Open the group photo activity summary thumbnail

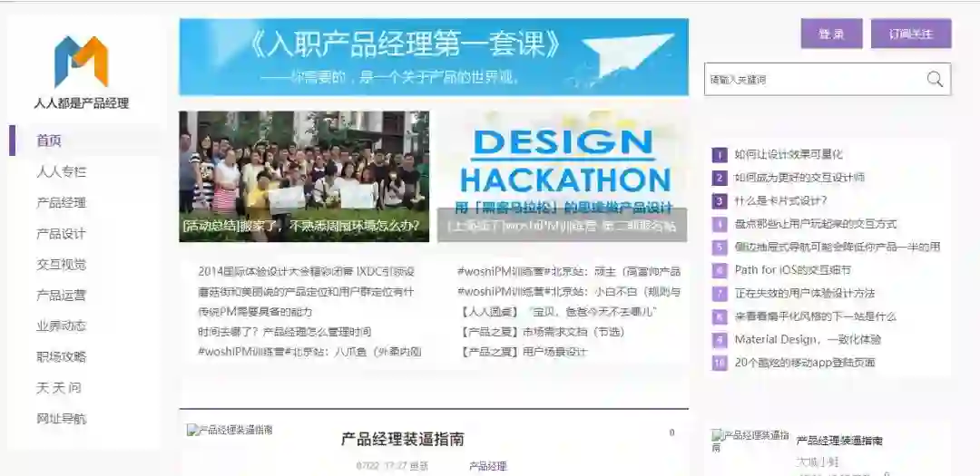304,176
